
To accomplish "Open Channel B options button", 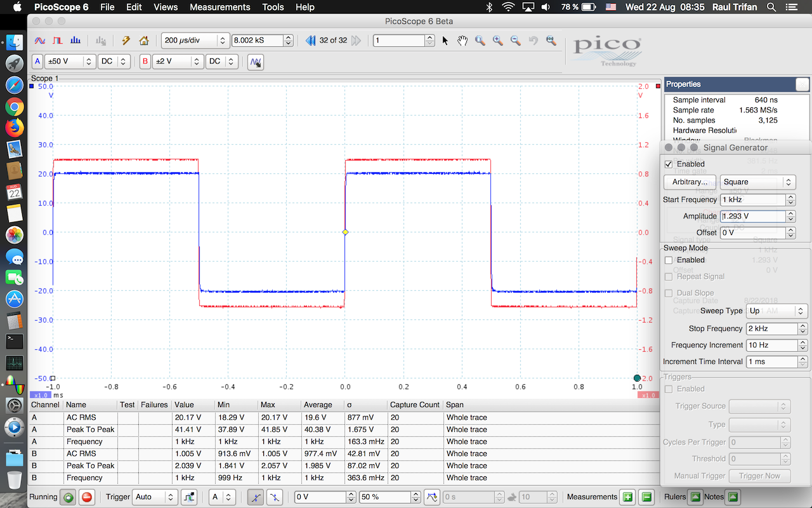I will [146, 62].
